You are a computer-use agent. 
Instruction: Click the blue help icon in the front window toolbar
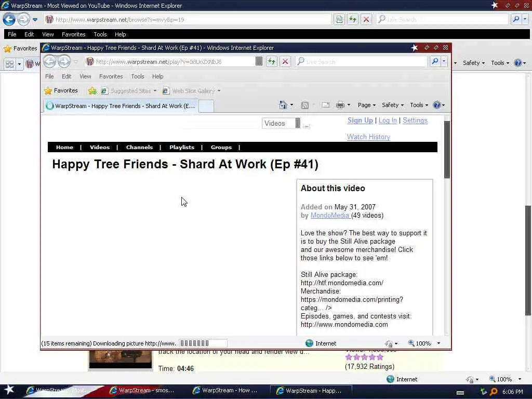pos(436,105)
